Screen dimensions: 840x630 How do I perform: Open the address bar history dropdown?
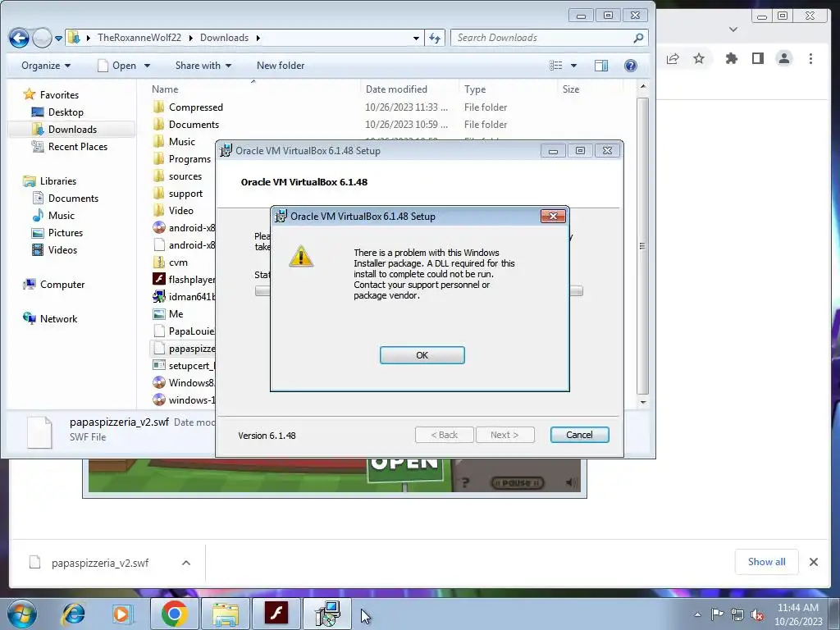coord(416,38)
